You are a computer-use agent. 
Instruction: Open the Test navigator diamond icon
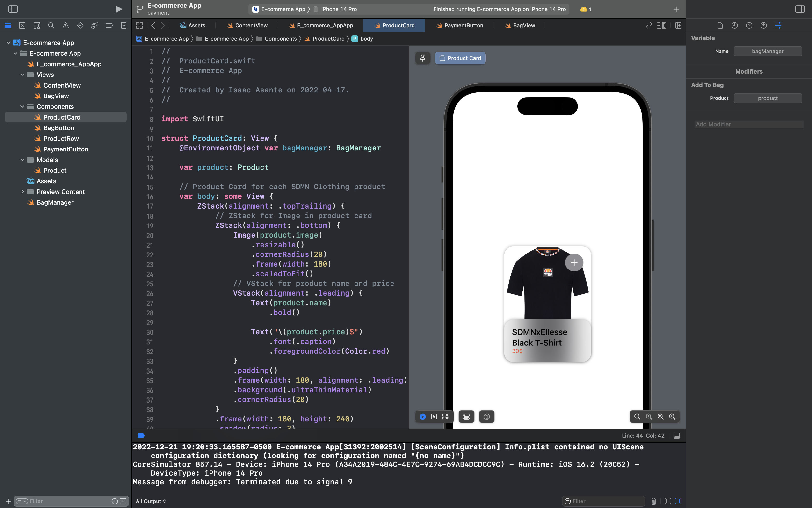80,26
